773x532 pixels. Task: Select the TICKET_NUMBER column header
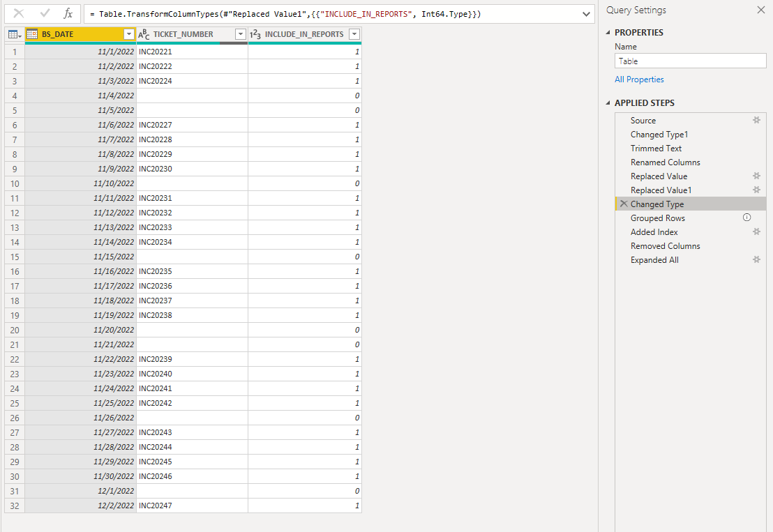(183, 34)
